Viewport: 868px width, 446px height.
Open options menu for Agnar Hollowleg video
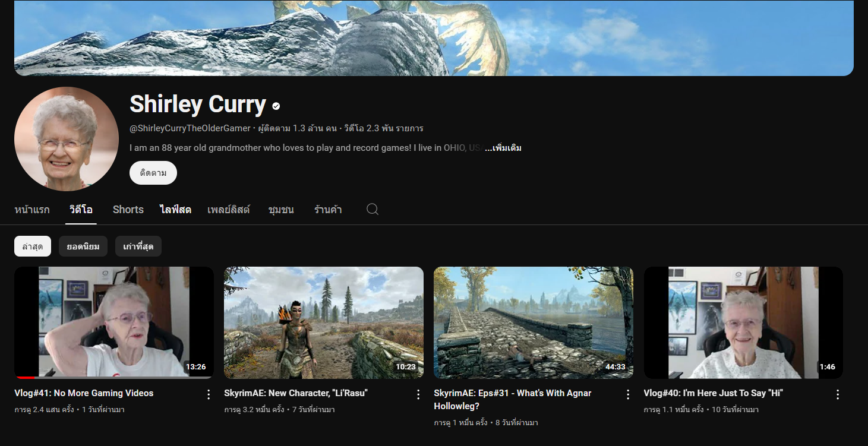click(628, 394)
